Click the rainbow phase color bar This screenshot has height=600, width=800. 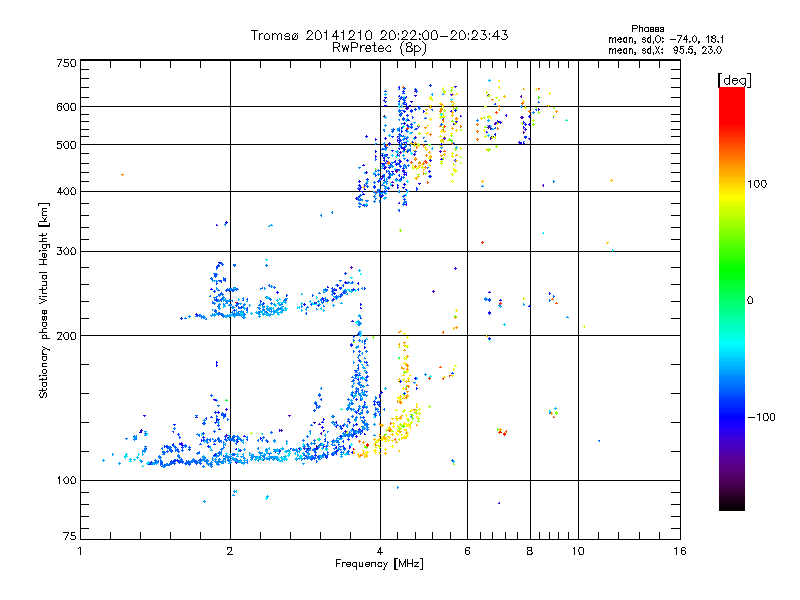[x=732, y=299]
